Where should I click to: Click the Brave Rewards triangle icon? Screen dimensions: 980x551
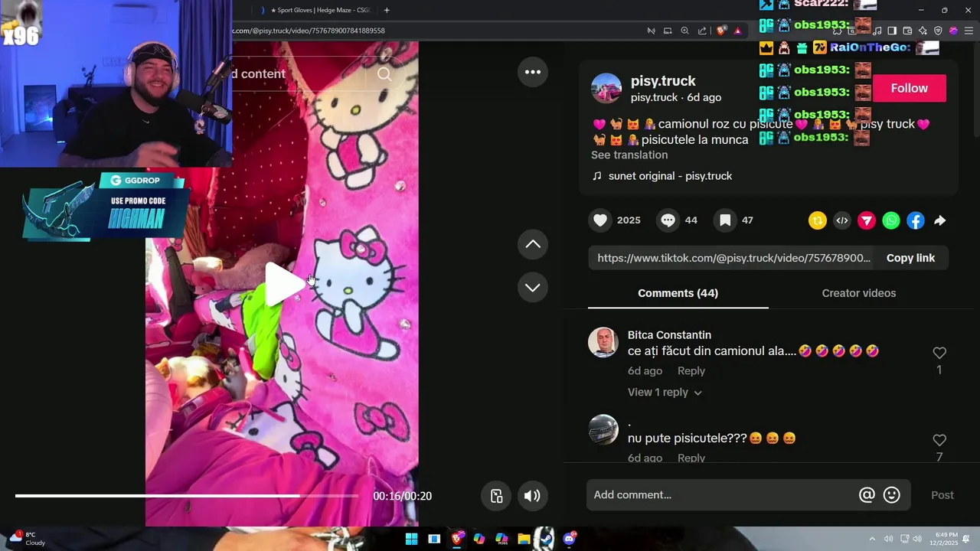point(737,31)
